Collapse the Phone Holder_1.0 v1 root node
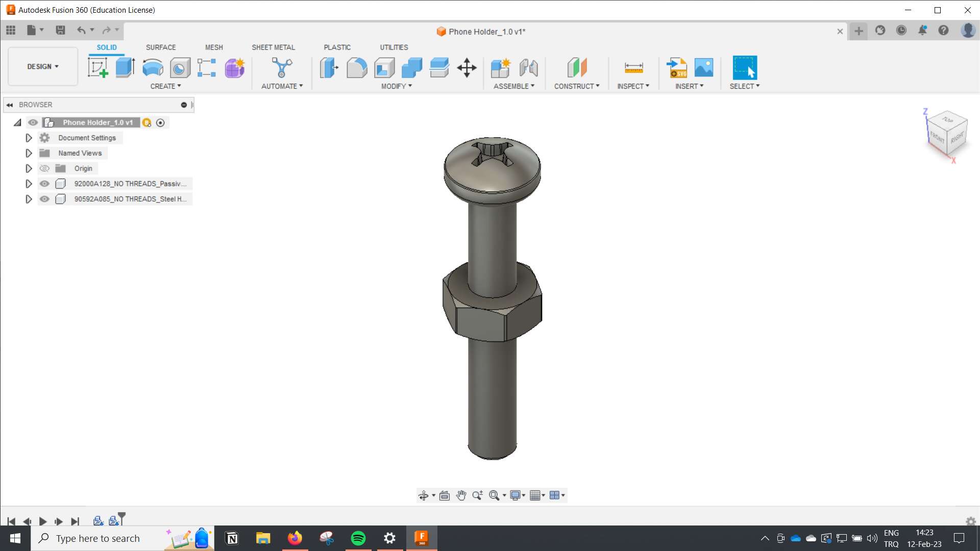This screenshot has height=551, width=980. click(x=17, y=122)
